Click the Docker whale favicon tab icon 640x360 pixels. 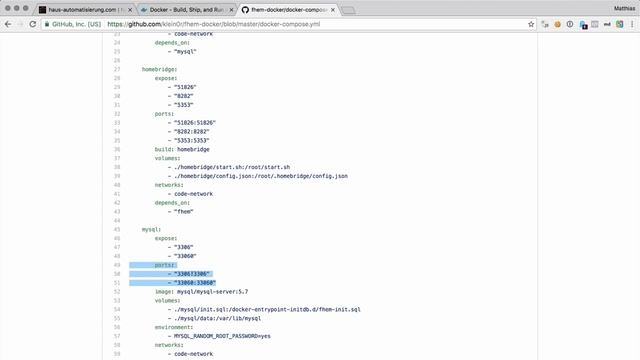click(144, 9)
